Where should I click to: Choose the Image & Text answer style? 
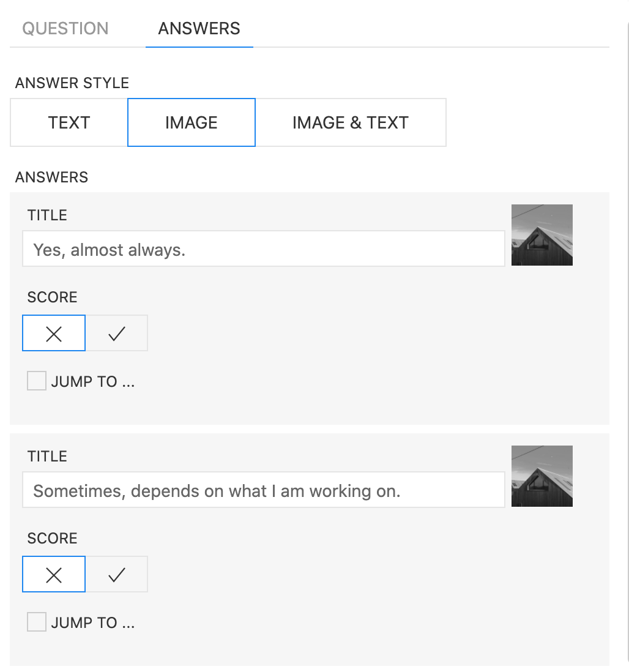pos(350,122)
